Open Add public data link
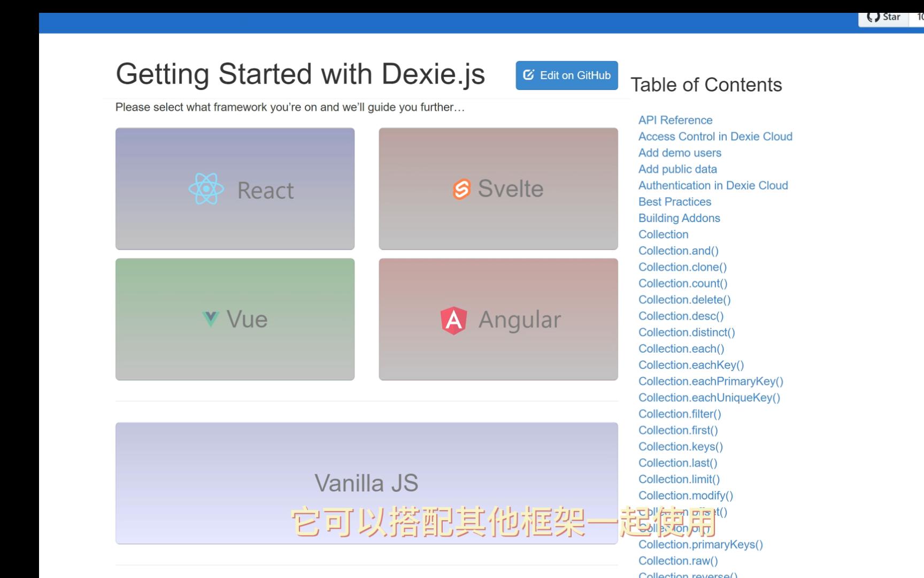The image size is (924, 578). point(677,169)
